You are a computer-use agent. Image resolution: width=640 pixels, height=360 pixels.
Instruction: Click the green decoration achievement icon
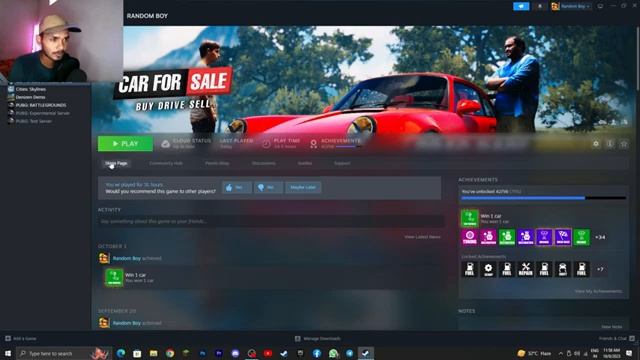coord(507,237)
